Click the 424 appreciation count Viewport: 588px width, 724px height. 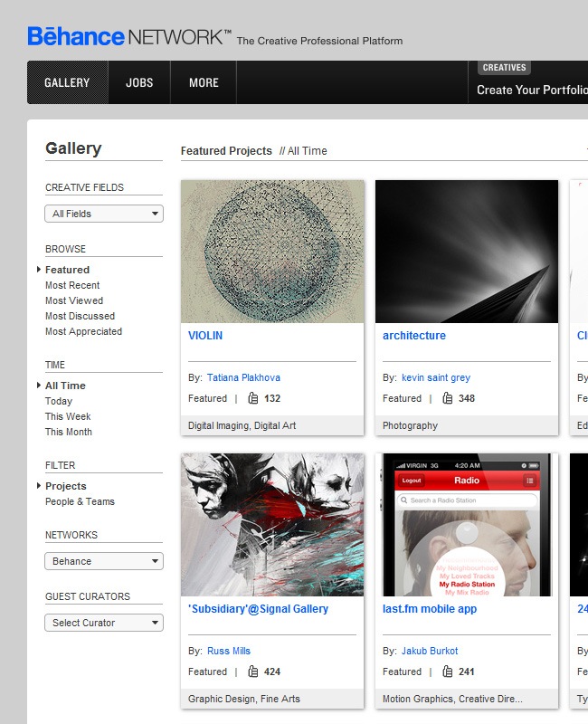[x=272, y=672]
